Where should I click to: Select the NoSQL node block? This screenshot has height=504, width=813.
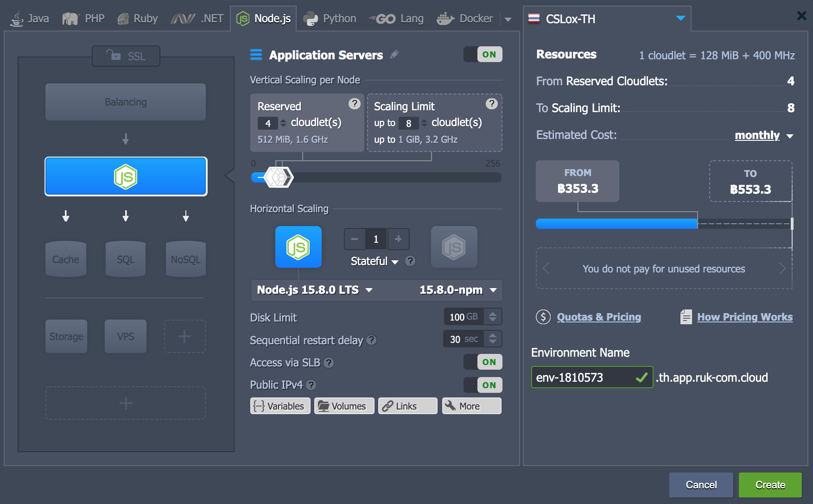pyautogui.click(x=185, y=259)
